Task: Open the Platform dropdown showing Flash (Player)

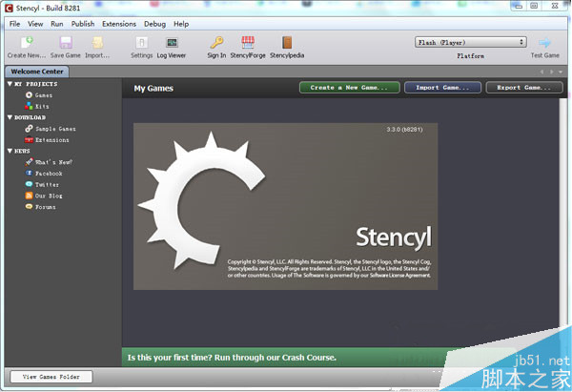Action: (x=471, y=42)
